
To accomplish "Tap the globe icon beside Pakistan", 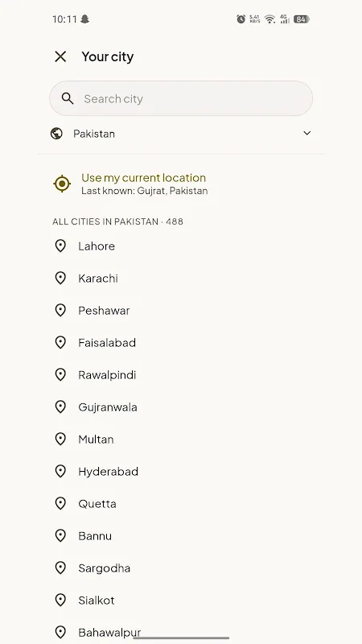I will pyautogui.click(x=56, y=134).
